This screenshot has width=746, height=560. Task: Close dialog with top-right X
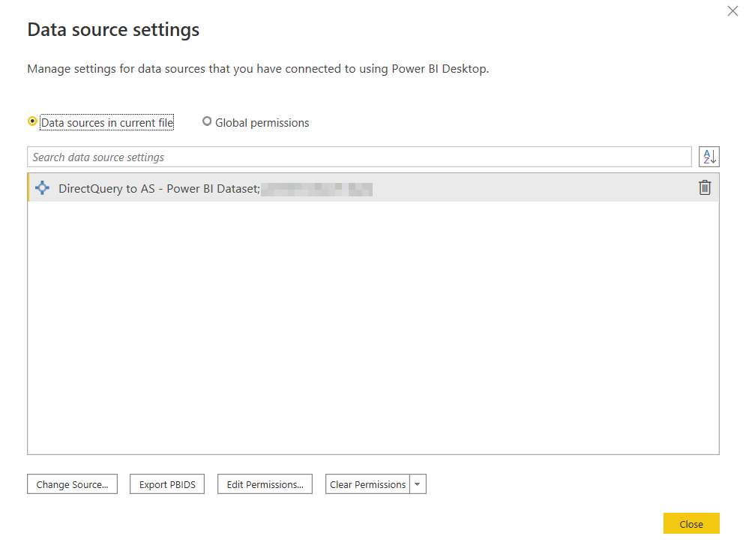coord(733,11)
